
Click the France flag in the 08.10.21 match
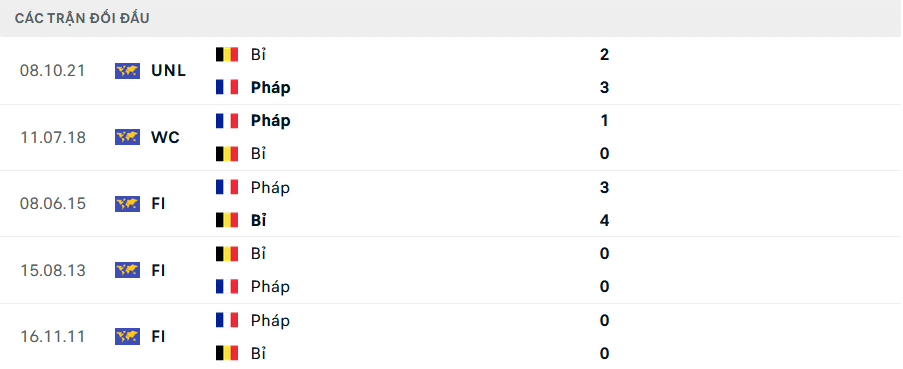click(x=227, y=88)
